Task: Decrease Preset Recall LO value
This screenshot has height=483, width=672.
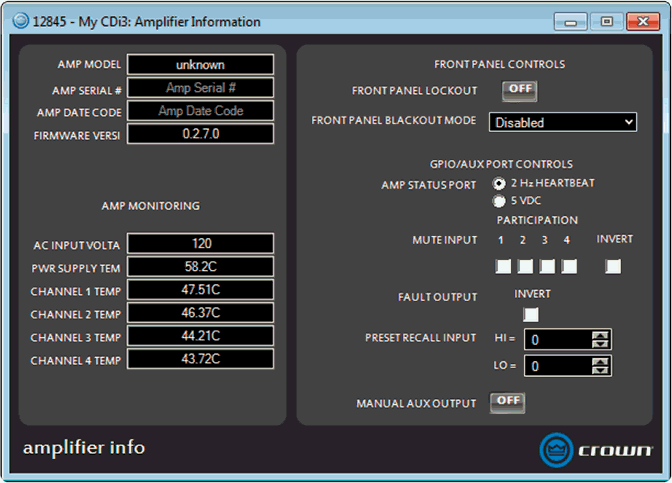Action: (600, 370)
